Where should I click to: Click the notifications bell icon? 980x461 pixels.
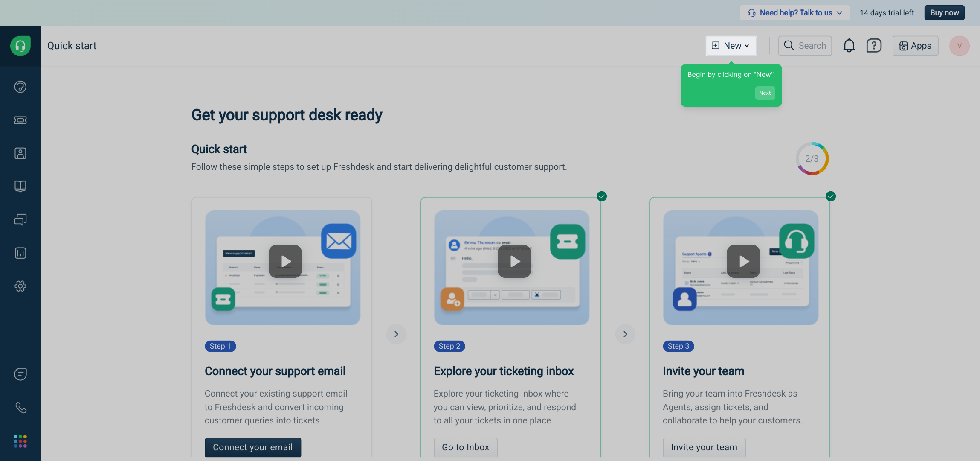click(849, 46)
